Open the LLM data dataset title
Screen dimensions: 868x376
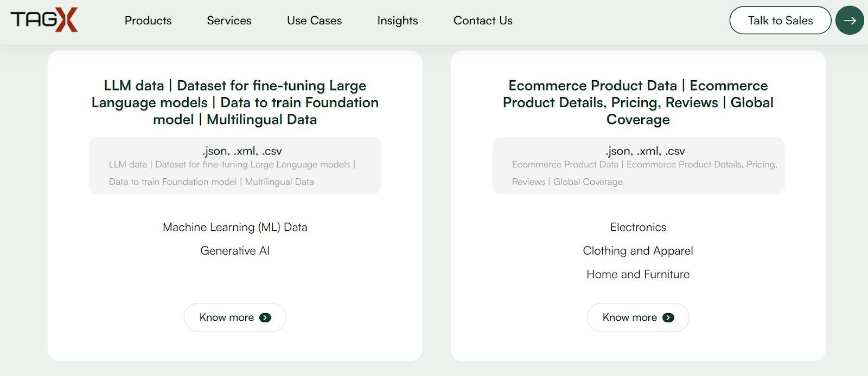click(x=235, y=102)
